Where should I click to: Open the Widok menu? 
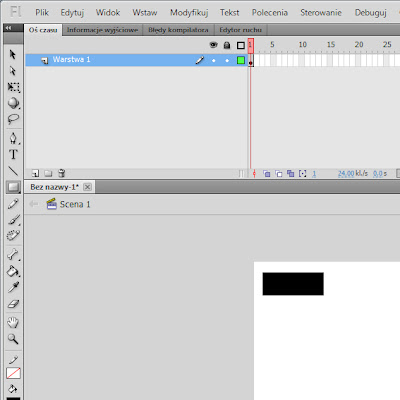point(108,13)
